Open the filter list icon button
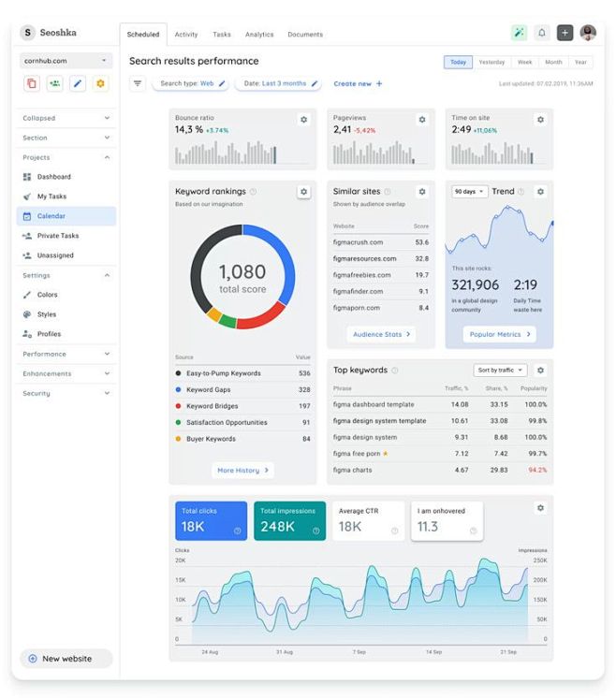Image resolution: width=616 pixels, height=698 pixels. pyautogui.click(x=138, y=83)
